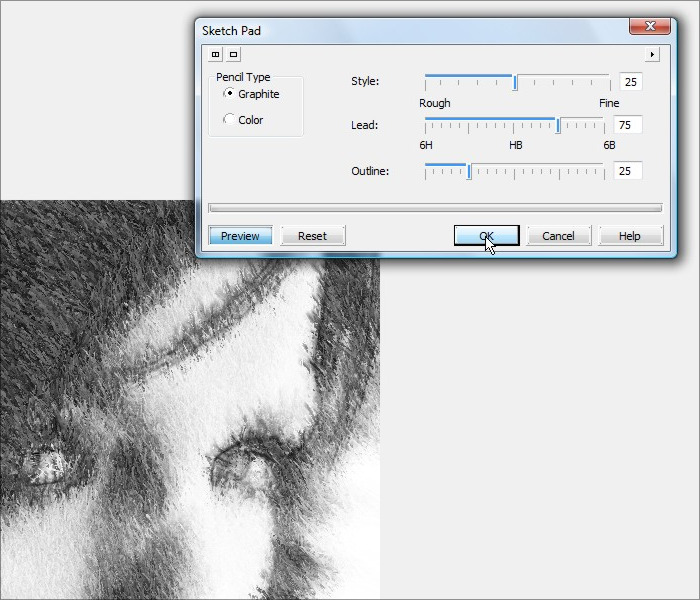The image size is (700, 600).
Task: Click the Cancel button
Action: coord(558,236)
